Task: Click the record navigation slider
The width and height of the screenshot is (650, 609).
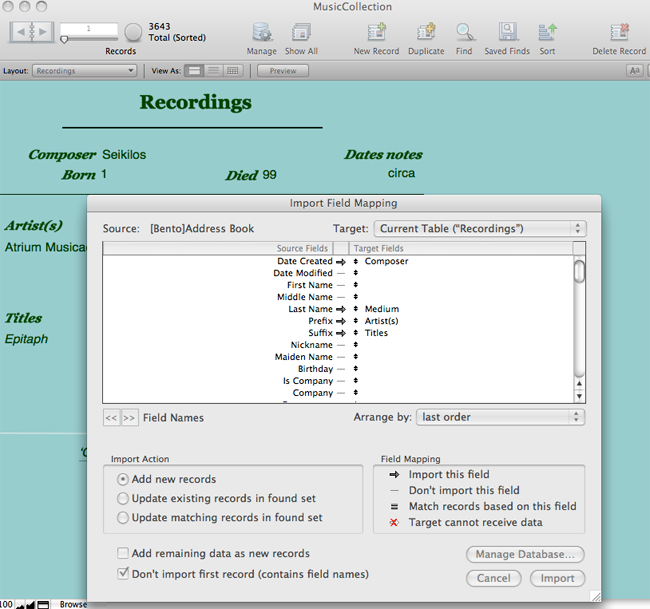Action: click(90, 39)
